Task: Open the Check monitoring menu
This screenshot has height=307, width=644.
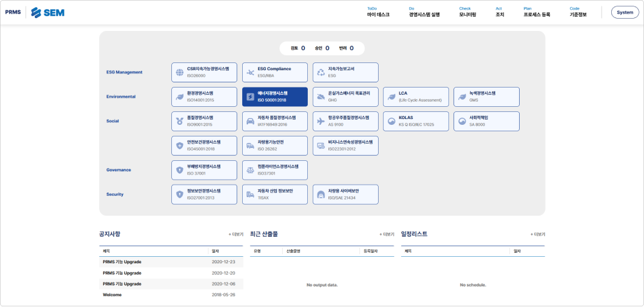Action: (468, 12)
